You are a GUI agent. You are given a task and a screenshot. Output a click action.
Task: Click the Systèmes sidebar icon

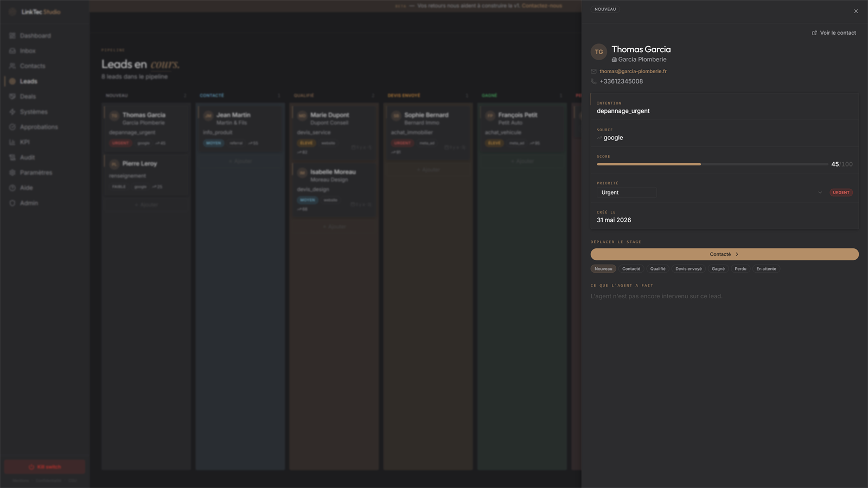pos(12,112)
